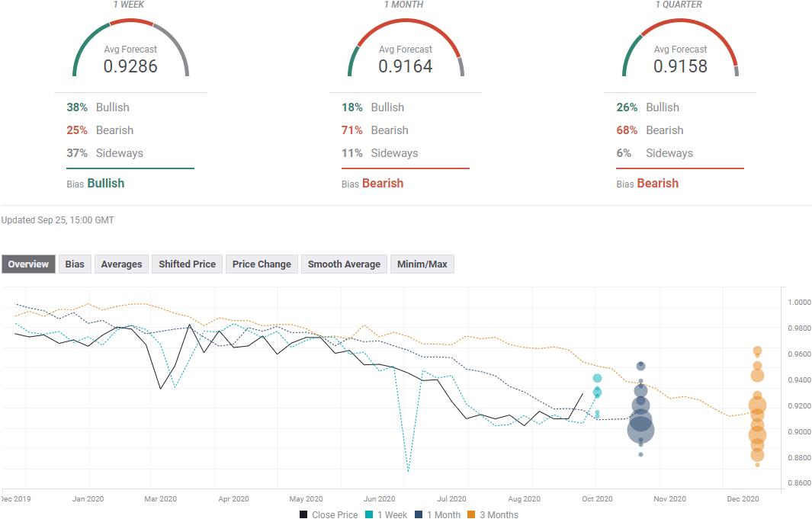812x519 pixels.
Task: Open the Price Change tab
Action: pos(262,264)
